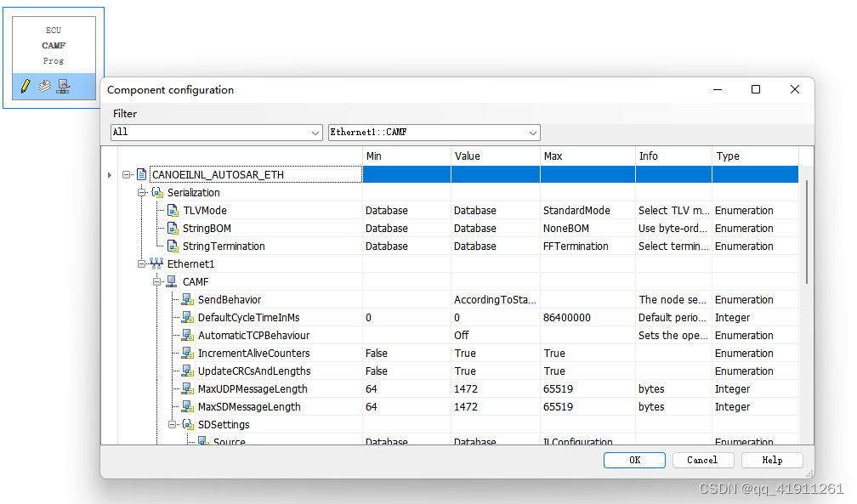This screenshot has height=504, width=857.
Task: Click the row indicator arrow beside CANOEILNL_AUTOSAR_ETH
Action: [x=110, y=175]
